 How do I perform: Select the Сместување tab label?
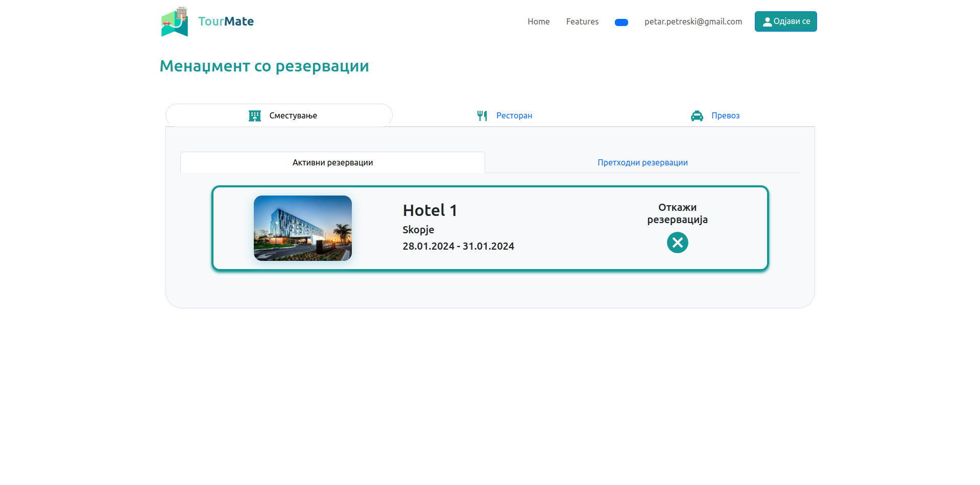click(x=293, y=116)
